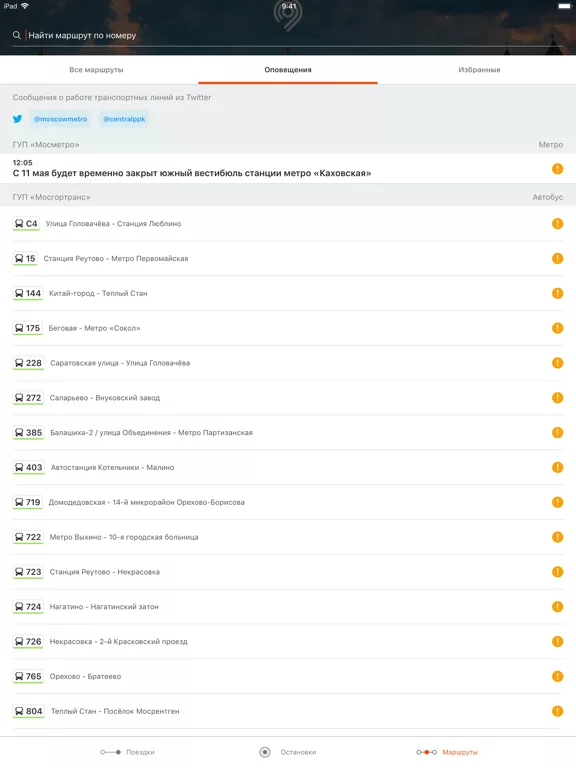Click the bus route 722 badge
Screen dimensions: 576x768
tap(28, 537)
